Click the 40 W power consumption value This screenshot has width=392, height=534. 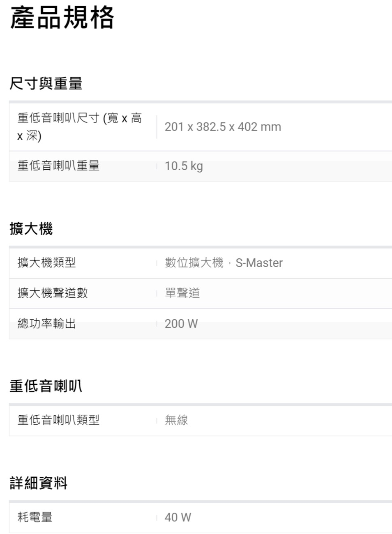coord(178,517)
